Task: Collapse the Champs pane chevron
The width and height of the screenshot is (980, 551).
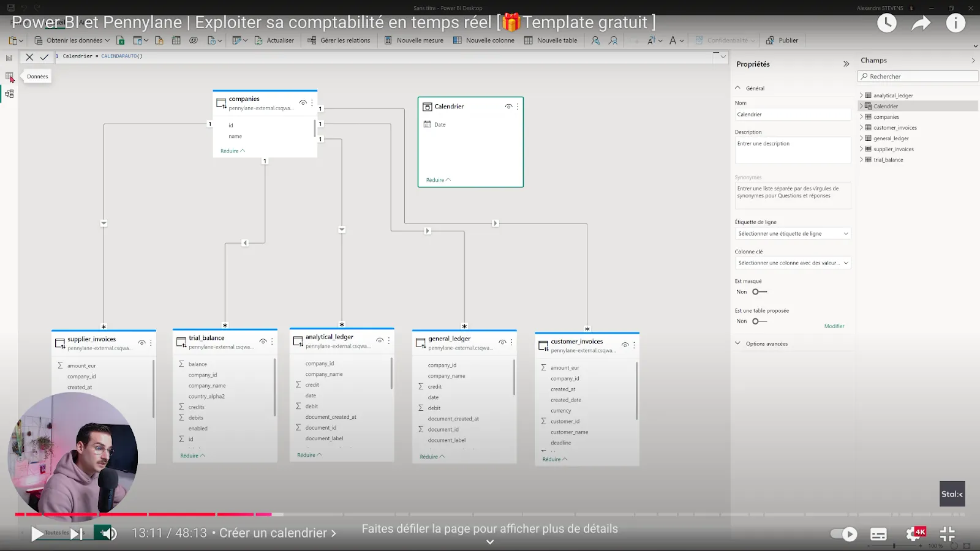Action: point(973,61)
